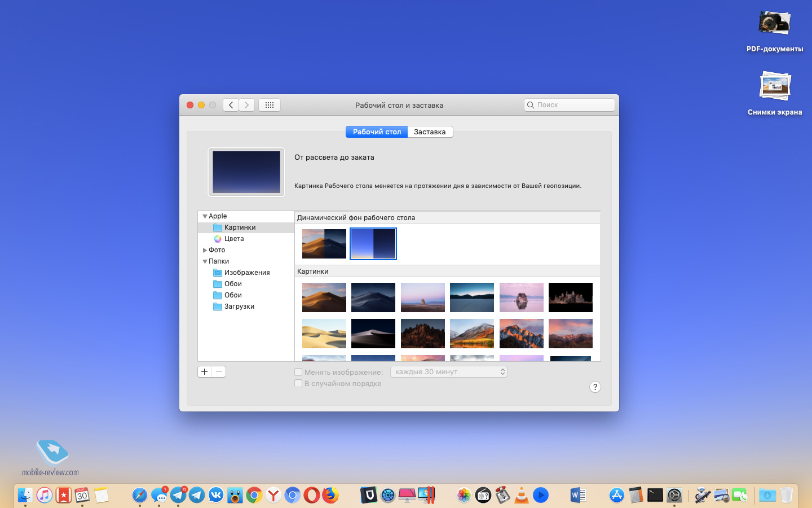Screen dimensions: 812x508
Task: Pick the Mojave day dunes in Картинки section
Action: click(324, 297)
